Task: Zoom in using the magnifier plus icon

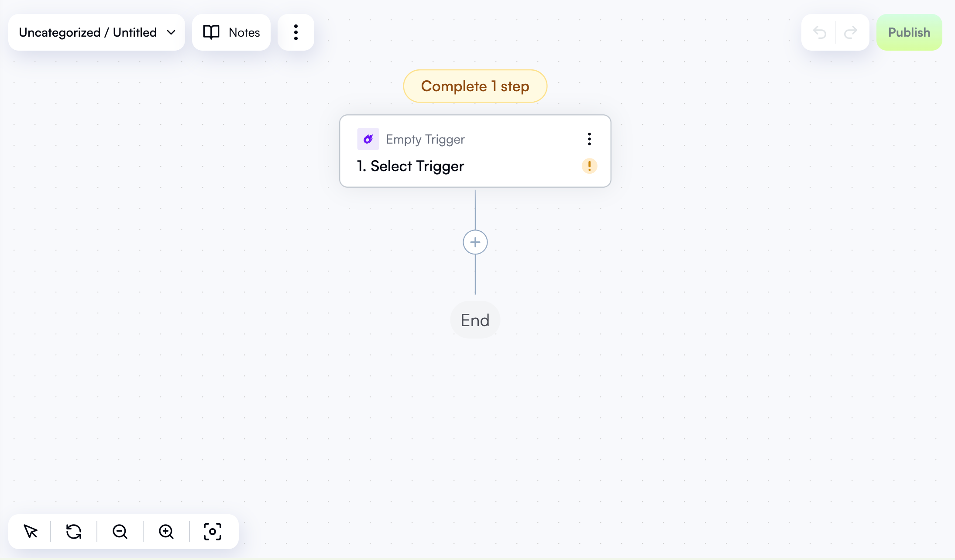Action: 166,532
